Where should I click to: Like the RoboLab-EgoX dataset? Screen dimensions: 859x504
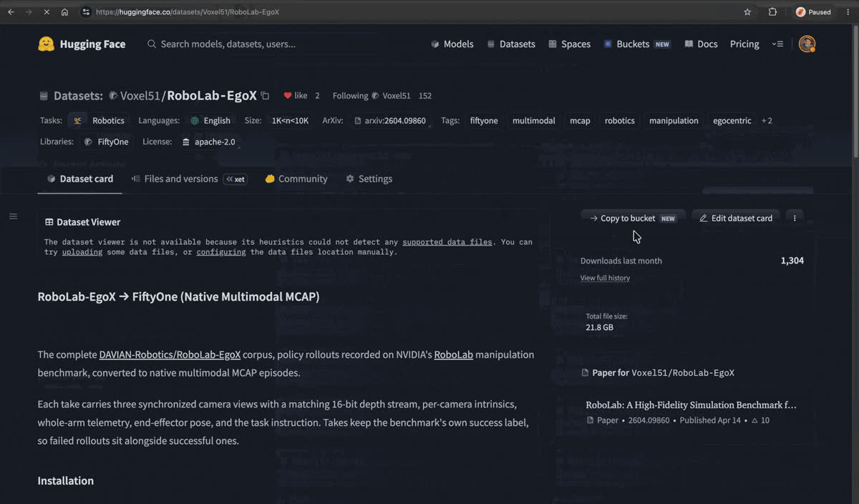click(296, 96)
